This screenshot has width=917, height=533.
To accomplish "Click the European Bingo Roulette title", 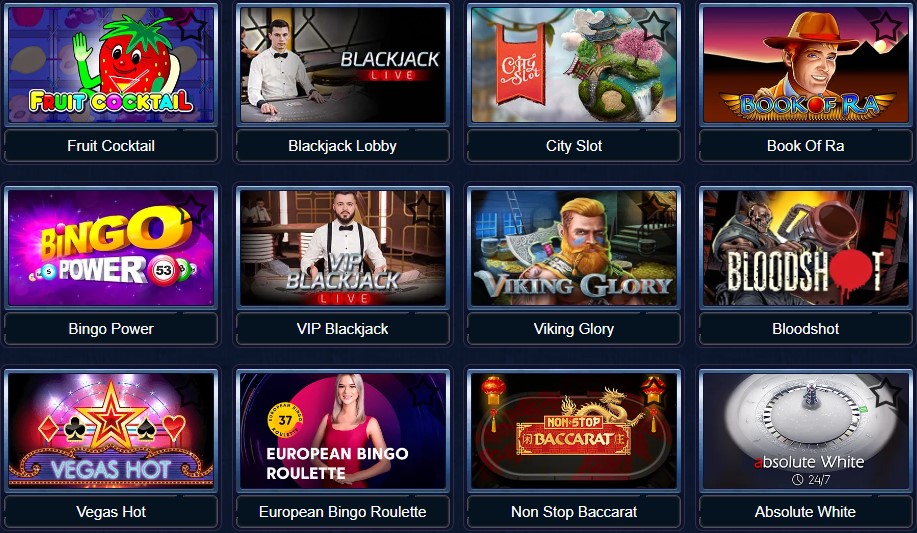I will 342,512.
